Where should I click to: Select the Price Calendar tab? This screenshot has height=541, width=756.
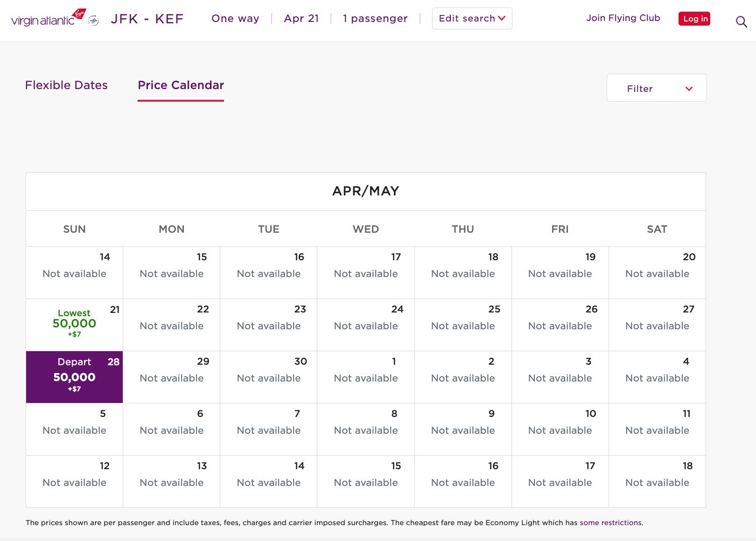181,85
